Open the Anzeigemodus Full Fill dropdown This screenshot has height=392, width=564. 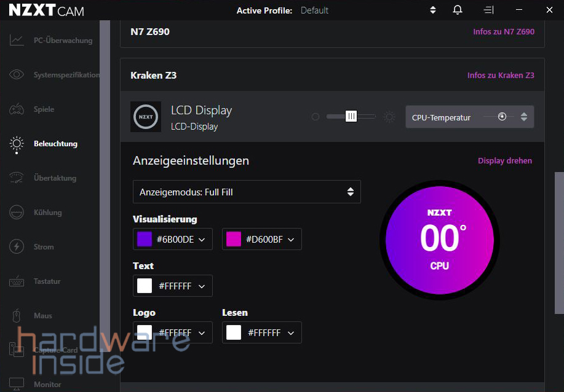tap(247, 192)
